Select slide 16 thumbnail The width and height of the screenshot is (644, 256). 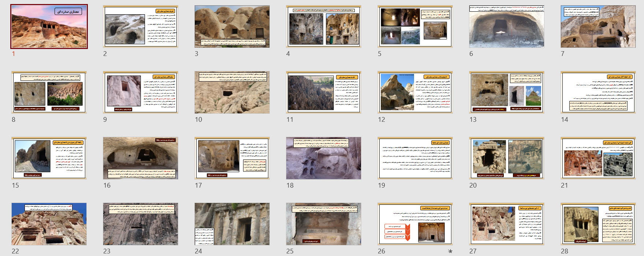(141, 158)
